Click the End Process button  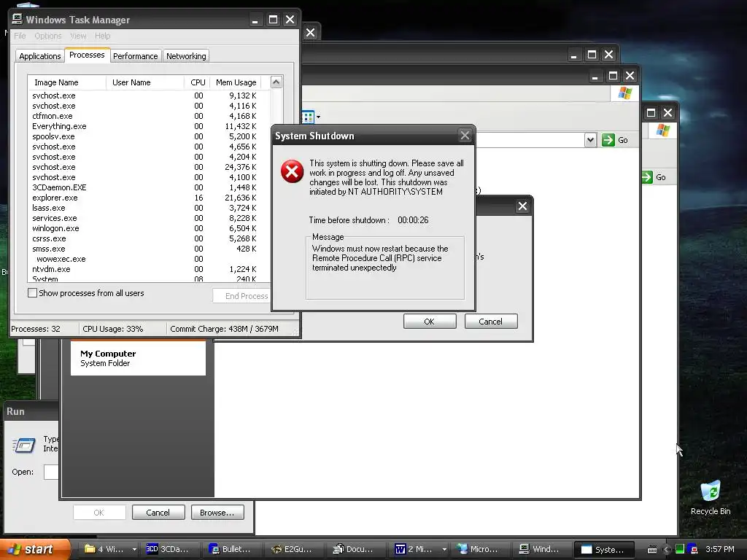click(x=241, y=296)
